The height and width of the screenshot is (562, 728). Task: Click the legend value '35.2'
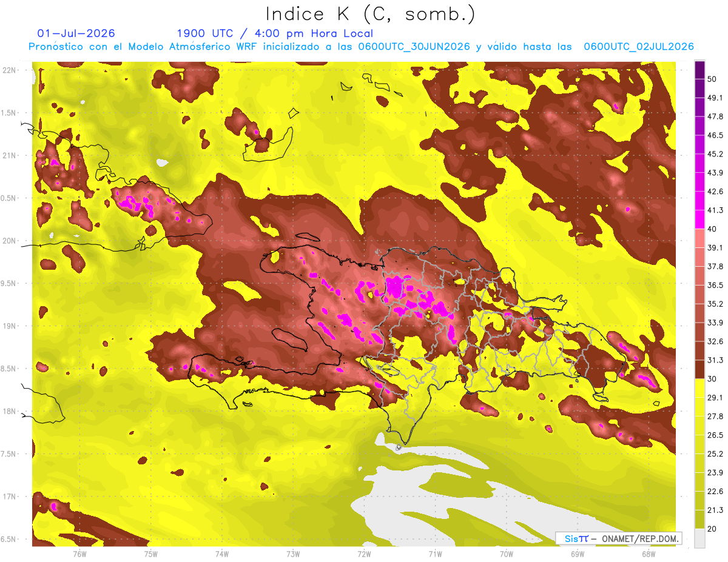(x=715, y=304)
